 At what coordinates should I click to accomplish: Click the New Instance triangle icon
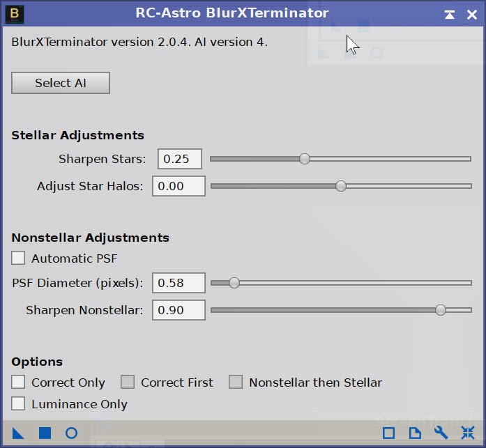click(18, 433)
